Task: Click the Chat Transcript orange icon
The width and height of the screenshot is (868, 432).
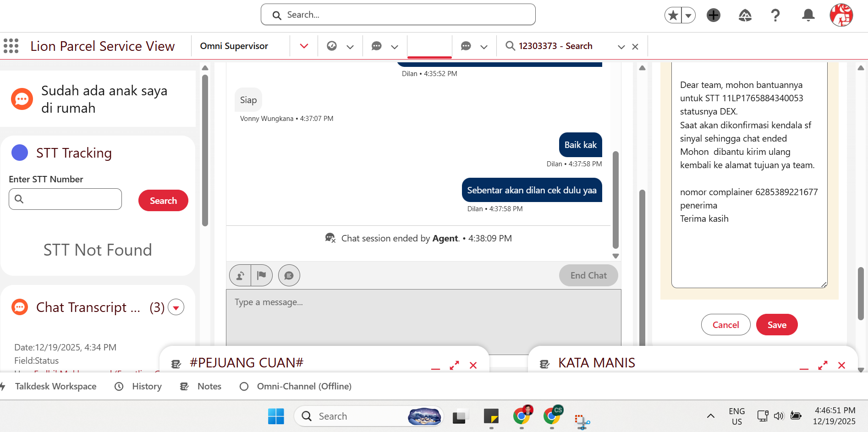Action: (x=20, y=307)
